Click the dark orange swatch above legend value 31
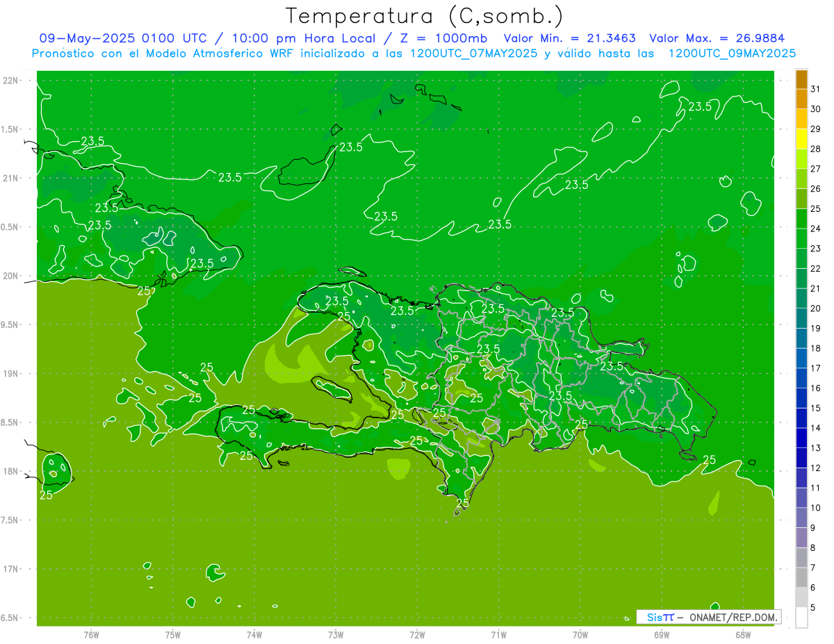Screen dimensions: 834x644 click(x=801, y=79)
